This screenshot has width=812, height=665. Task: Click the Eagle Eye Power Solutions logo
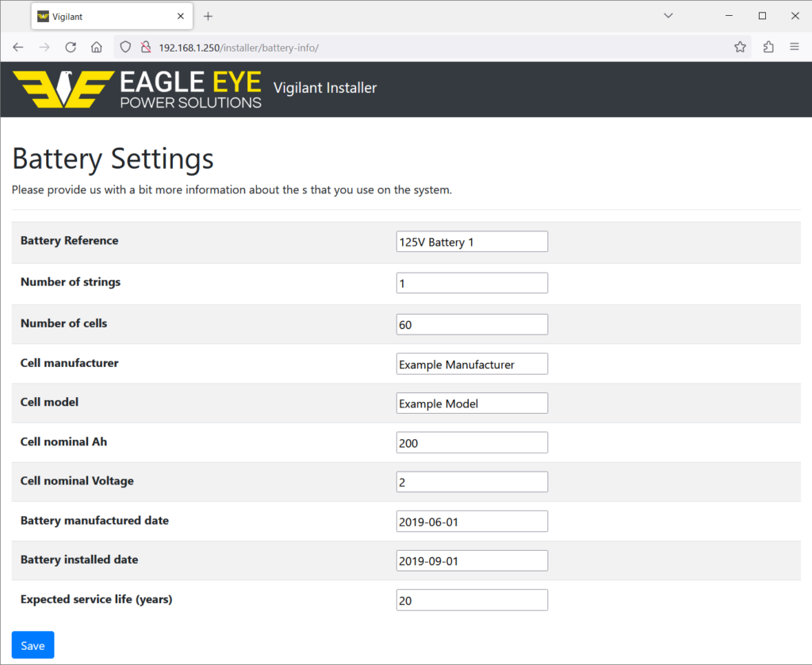point(137,89)
